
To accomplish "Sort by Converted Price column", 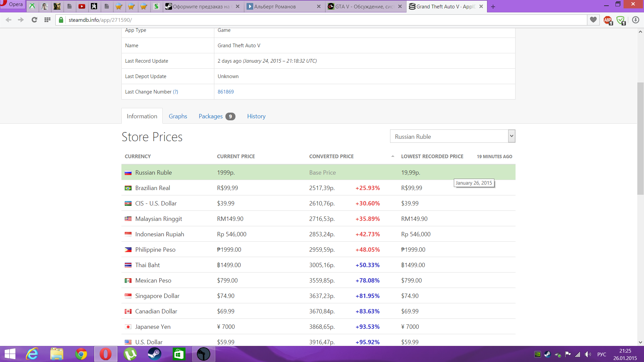I will tap(331, 157).
